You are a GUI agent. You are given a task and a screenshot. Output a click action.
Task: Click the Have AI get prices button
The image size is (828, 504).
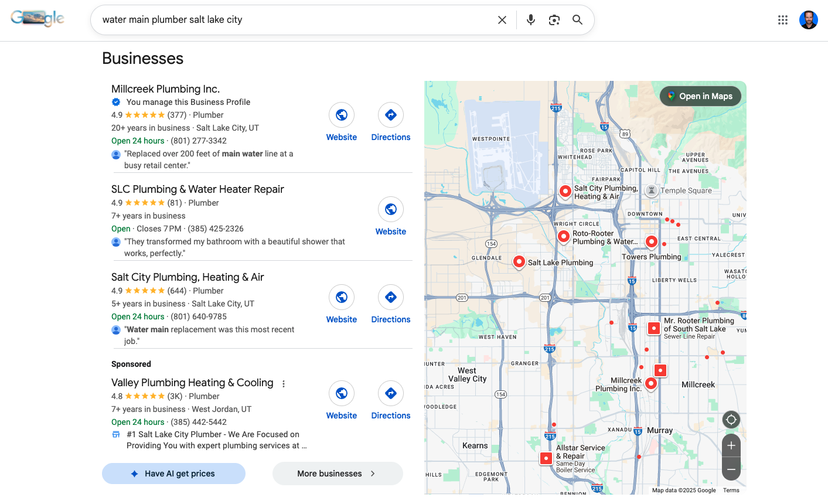point(173,474)
